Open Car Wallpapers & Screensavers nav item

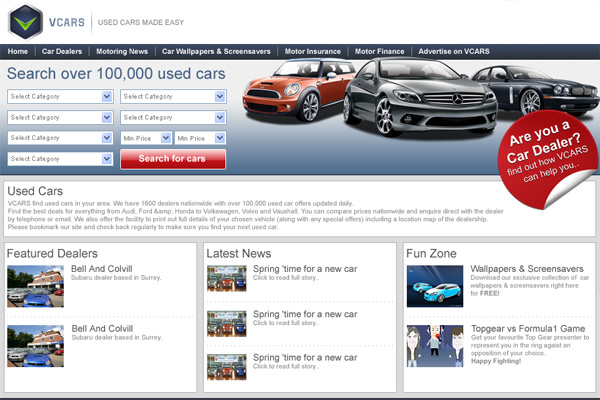pos(216,51)
